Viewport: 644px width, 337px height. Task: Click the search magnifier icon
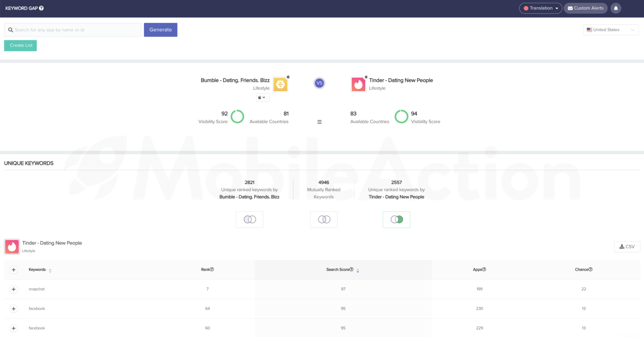tap(11, 30)
